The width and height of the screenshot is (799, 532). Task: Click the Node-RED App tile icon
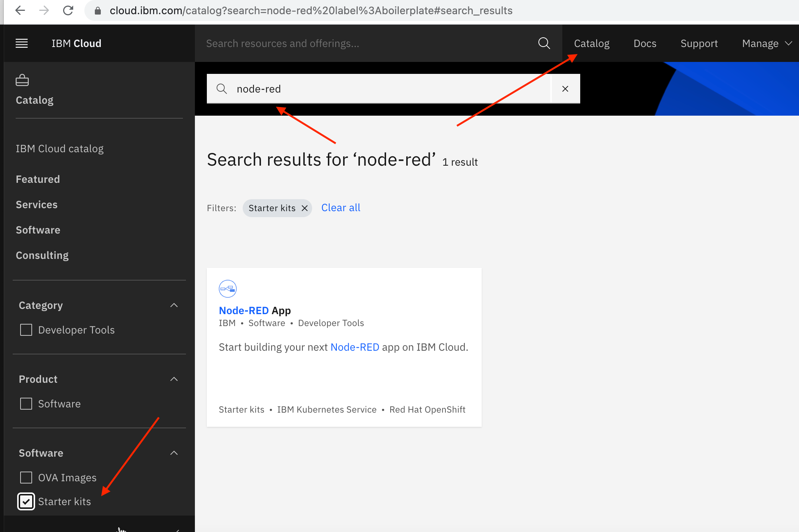[x=227, y=289]
